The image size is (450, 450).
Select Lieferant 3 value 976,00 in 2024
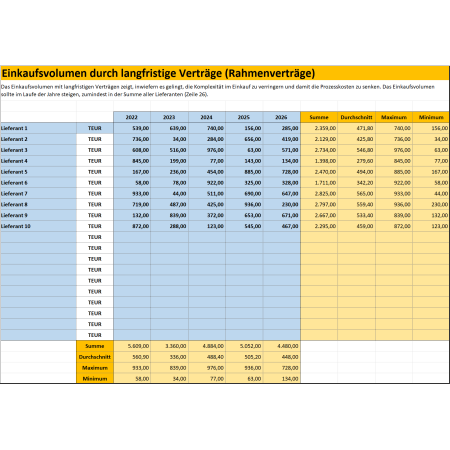207,150
